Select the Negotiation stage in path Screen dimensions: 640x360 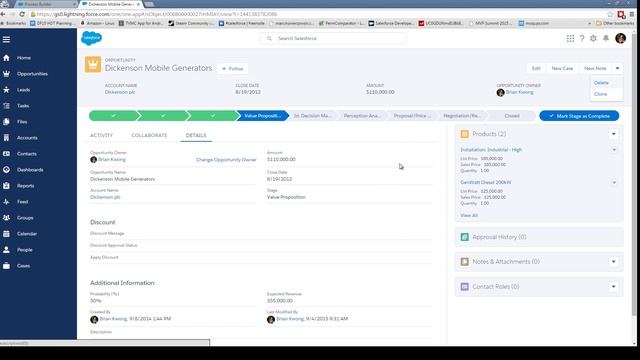462,116
